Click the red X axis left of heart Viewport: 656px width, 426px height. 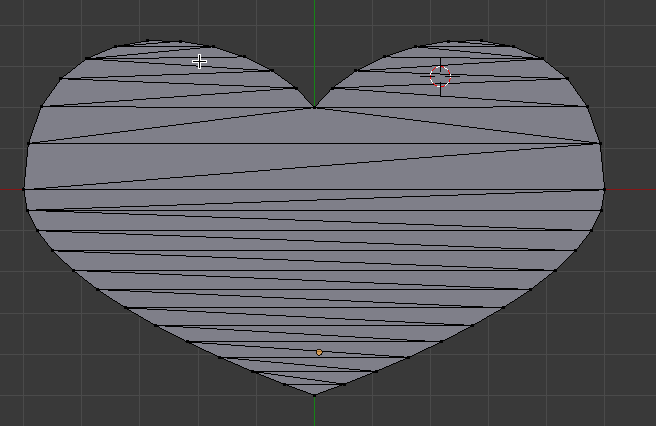[x=10, y=188]
